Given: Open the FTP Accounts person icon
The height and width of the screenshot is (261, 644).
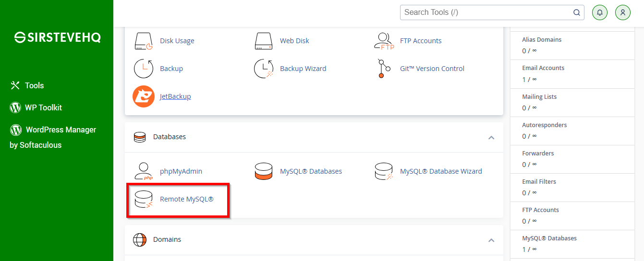Looking at the screenshot, I should coord(384,41).
